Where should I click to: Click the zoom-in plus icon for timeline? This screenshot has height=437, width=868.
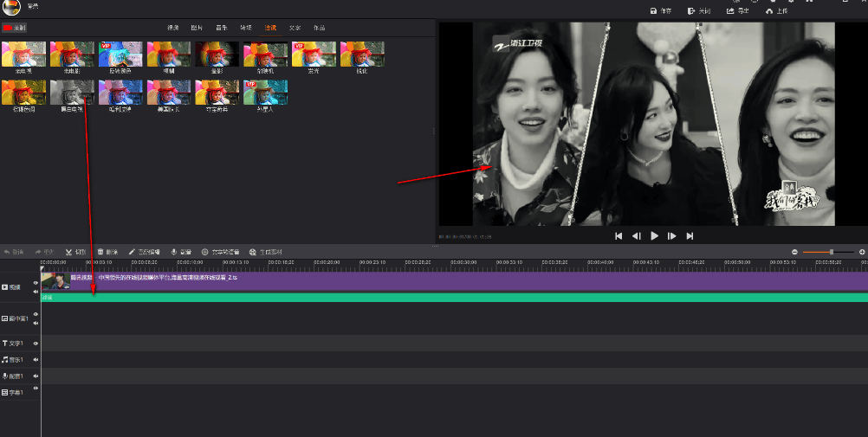862,252
